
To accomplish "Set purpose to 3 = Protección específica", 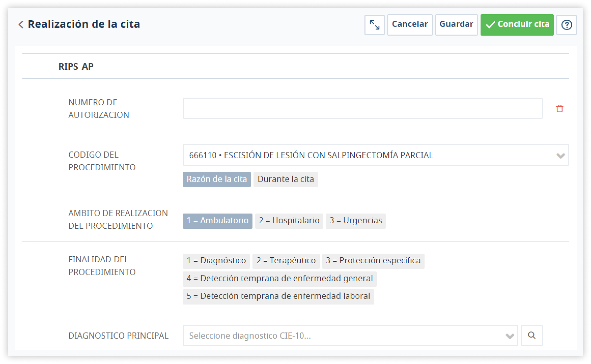I will tap(373, 261).
